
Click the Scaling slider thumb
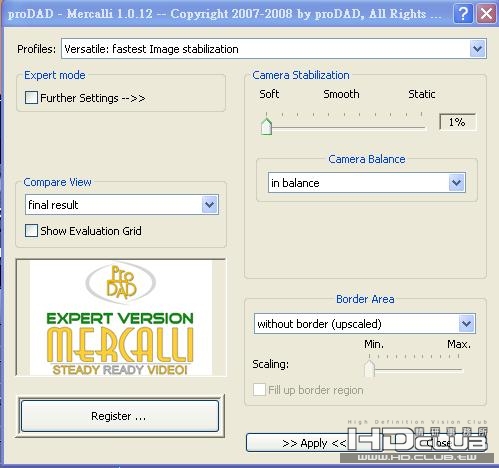coord(369,368)
